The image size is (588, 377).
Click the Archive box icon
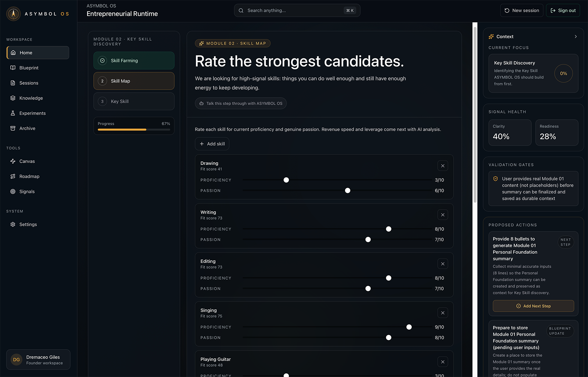pos(13,128)
